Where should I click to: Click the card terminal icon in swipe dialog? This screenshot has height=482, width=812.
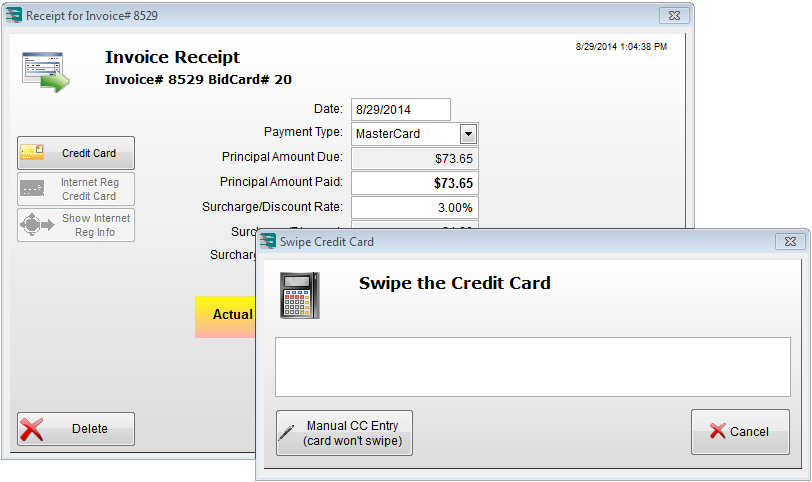point(300,295)
